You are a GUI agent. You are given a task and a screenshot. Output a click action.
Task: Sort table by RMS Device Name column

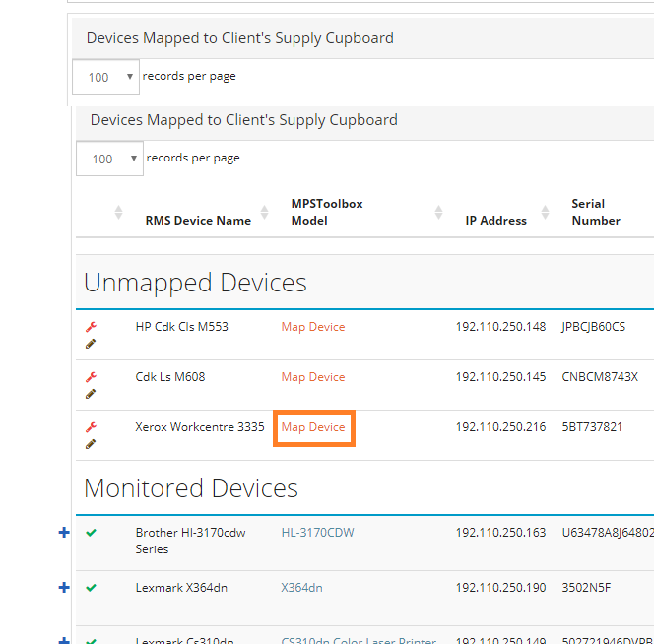point(198,220)
